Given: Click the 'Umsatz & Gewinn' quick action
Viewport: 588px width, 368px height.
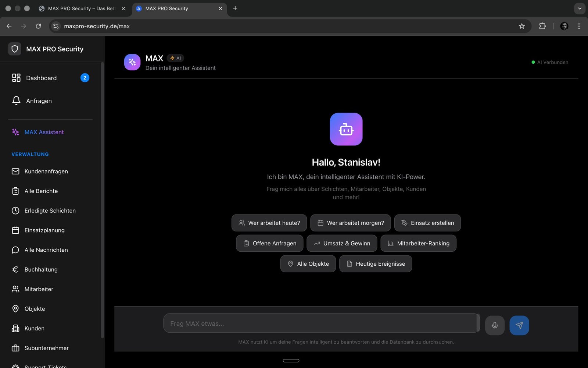Looking at the screenshot, I should 341,243.
